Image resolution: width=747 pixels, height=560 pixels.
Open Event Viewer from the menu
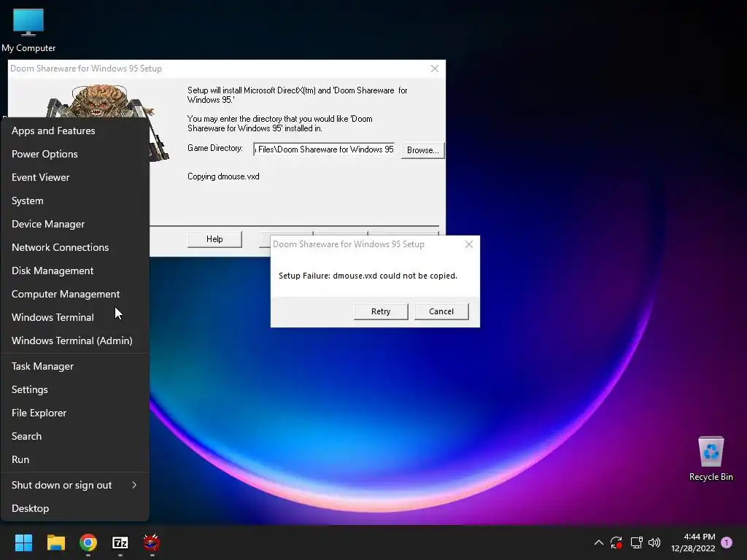coord(75,177)
